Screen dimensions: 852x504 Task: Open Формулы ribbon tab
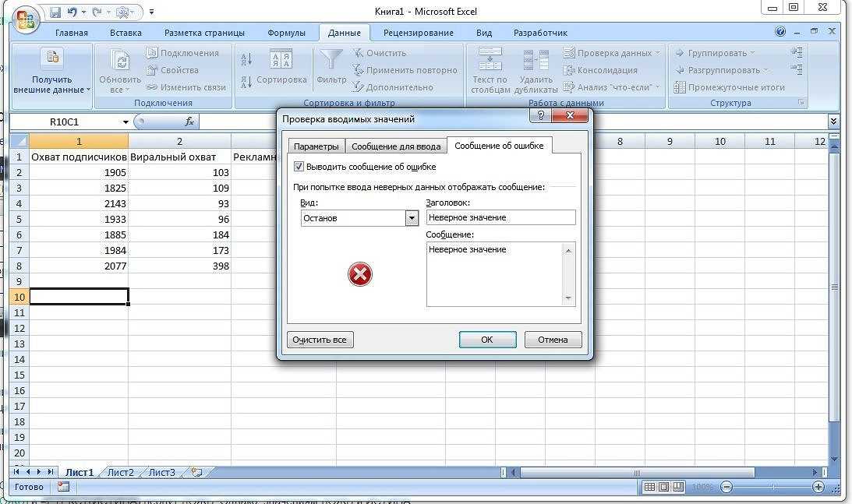pyautogui.click(x=286, y=33)
